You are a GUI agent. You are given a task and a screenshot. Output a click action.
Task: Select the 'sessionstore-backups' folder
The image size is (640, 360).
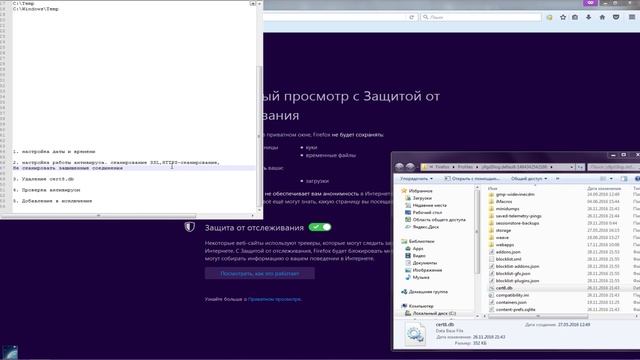[x=517, y=223]
